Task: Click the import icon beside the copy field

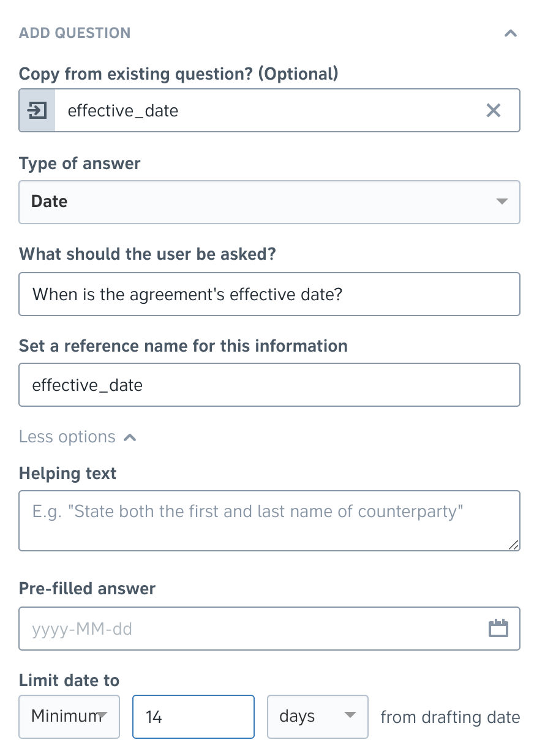Action: point(37,111)
